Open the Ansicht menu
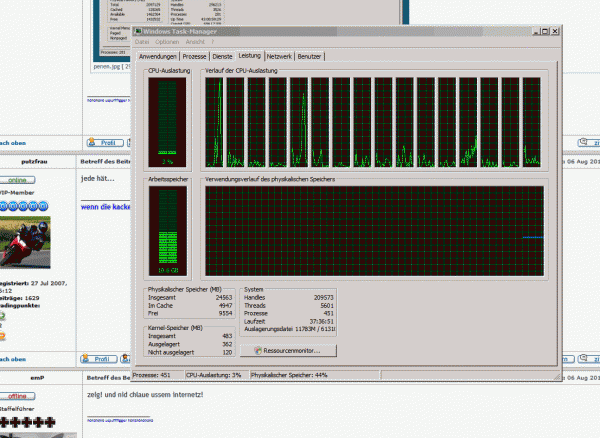 coord(195,42)
